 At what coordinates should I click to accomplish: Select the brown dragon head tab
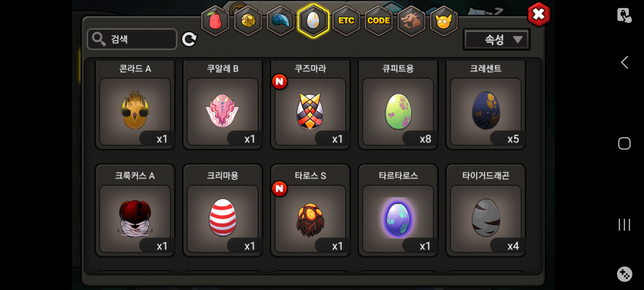click(x=411, y=21)
